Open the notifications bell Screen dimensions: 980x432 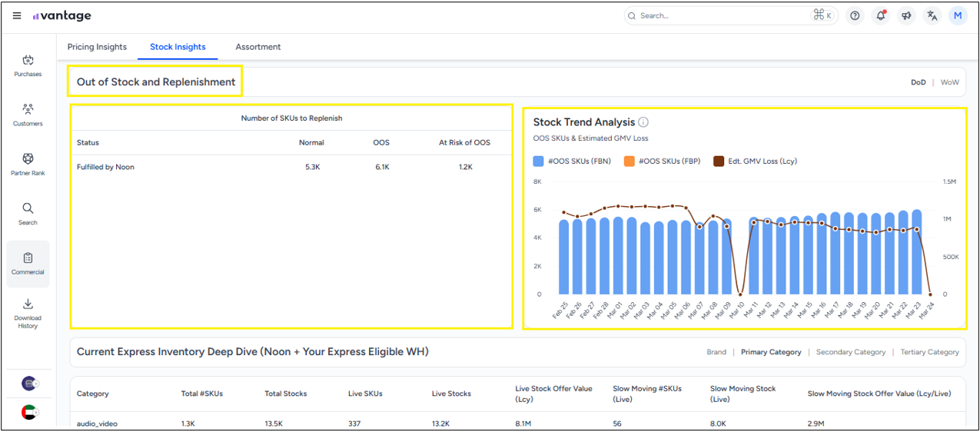[x=881, y=16]
